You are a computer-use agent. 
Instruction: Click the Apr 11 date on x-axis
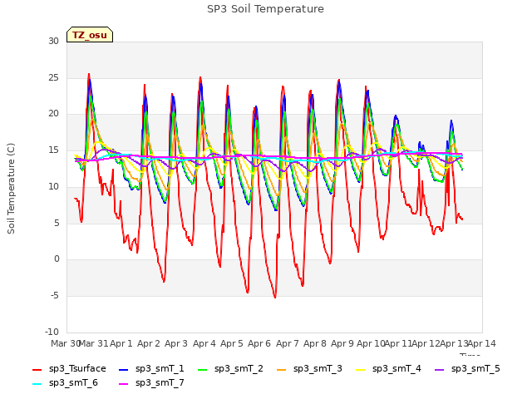pos(398,343)
